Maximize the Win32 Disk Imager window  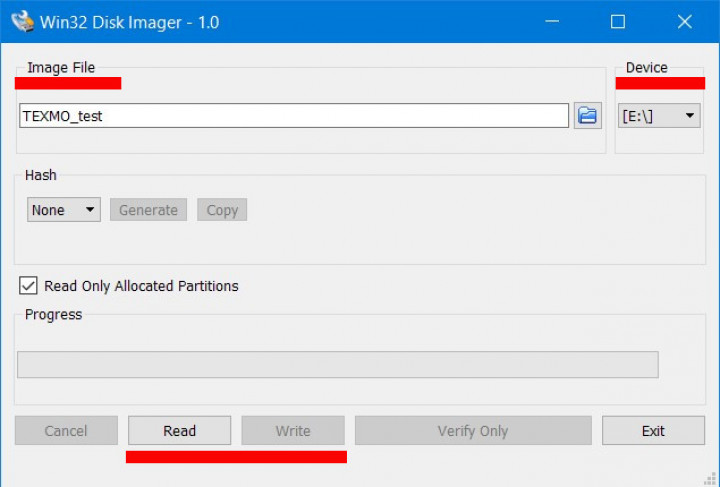[x=618, y=22]
